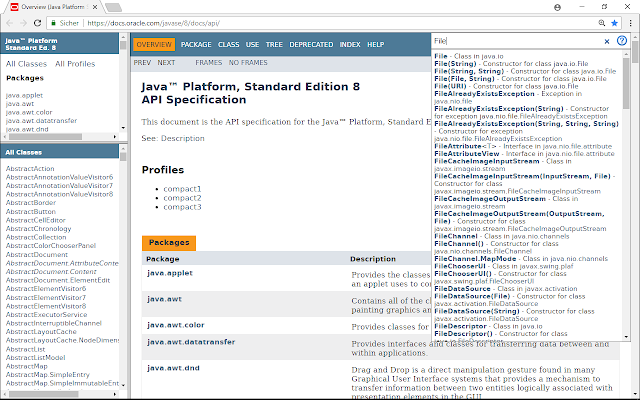Click the All Profiles link
Screen dimensions: 640x400
point(75,64)
